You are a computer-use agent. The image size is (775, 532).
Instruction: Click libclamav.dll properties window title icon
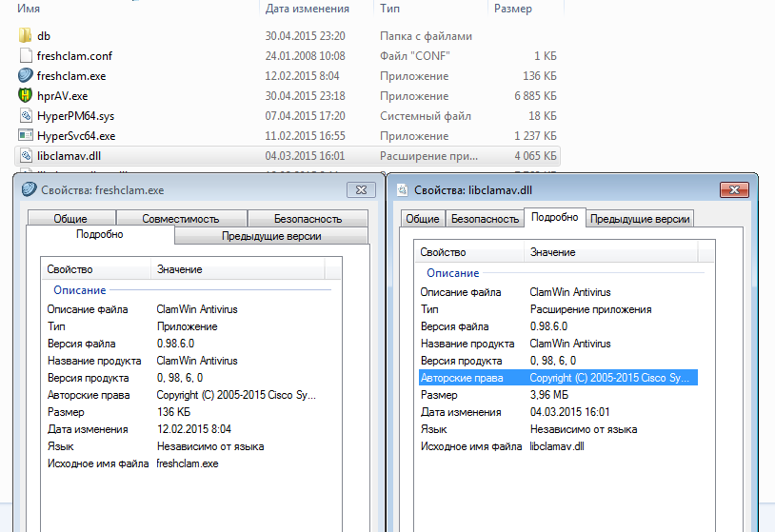[403, 190]
